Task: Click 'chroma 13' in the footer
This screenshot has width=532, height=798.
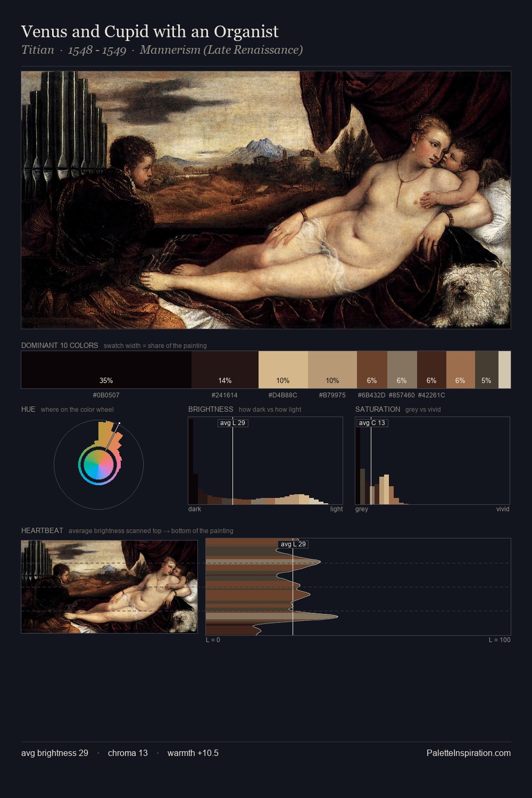Action: coord(128,753)
